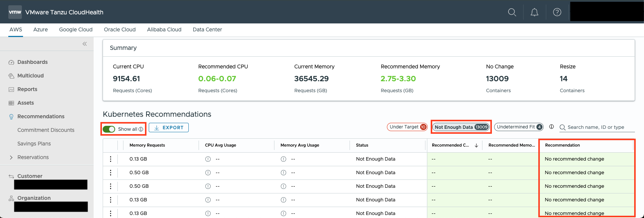The width and height of the screenshot is (644, 218).
Task: Sort by Recommended CPU column arrow
Action: point(476,145)
